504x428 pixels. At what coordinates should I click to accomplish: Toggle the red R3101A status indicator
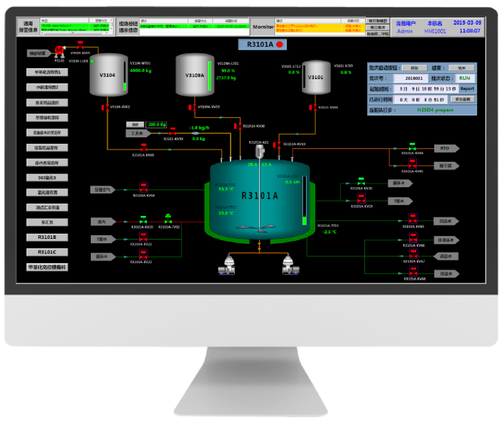[279, 45]
